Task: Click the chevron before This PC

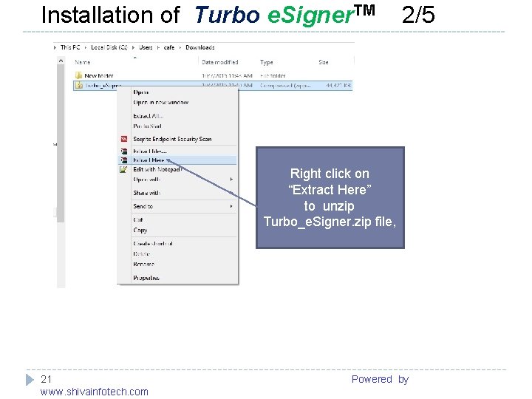Action: pyautogui.click(x=55, y=47)
